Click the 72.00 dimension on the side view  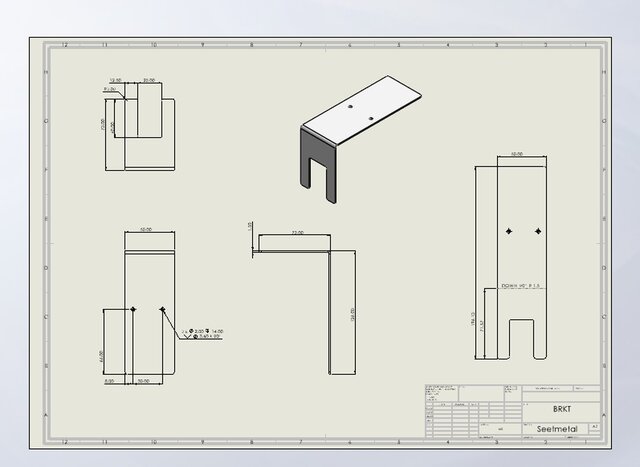click(298, 232)
